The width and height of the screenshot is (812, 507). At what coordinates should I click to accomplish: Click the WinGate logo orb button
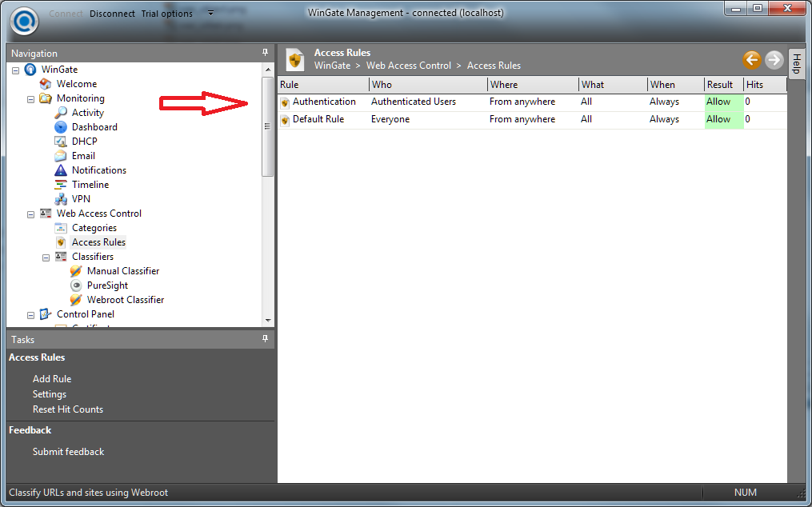(24, 22)
